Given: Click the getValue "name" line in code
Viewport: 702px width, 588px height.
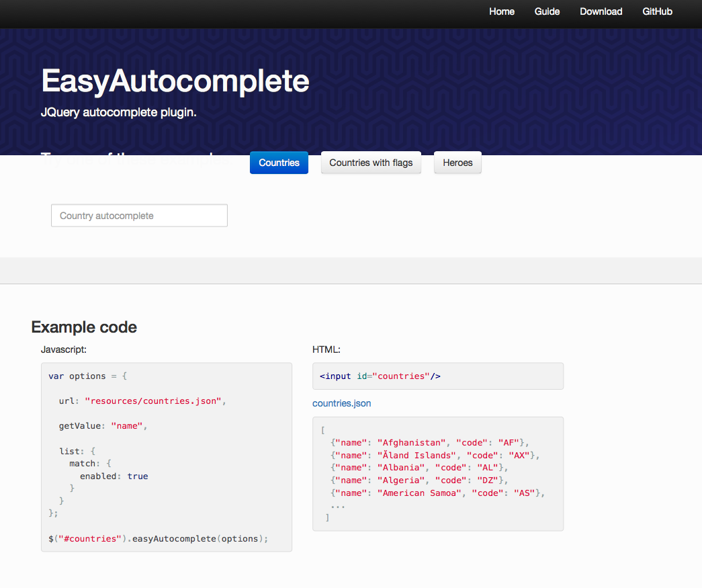Looking at the screenshot, I should click(102, 426).
